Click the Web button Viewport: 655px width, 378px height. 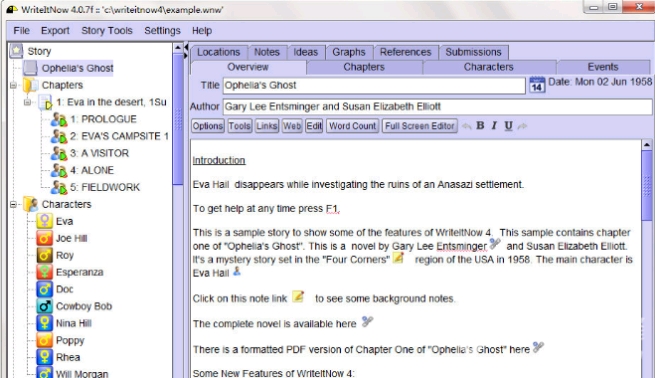292,126
